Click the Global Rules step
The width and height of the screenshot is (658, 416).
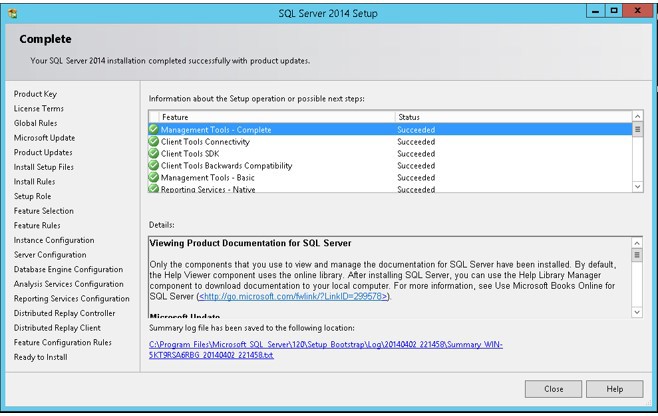(35, 123)
